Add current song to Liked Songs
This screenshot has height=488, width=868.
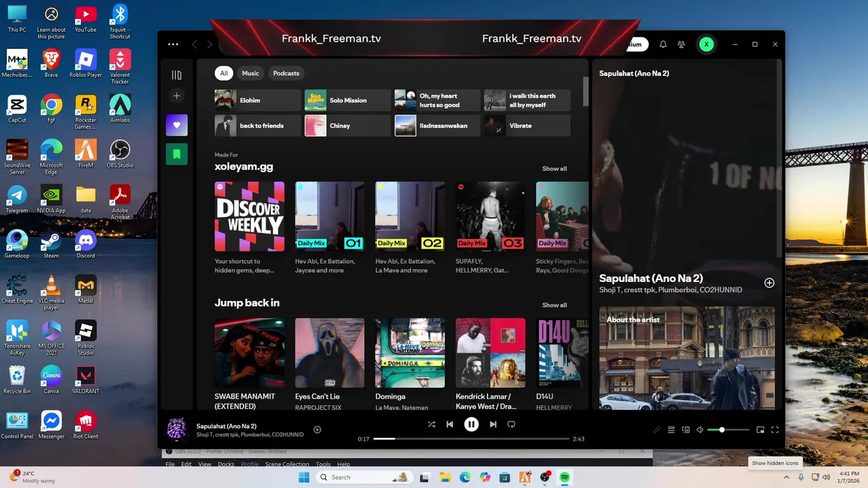(x=317, y=430)
